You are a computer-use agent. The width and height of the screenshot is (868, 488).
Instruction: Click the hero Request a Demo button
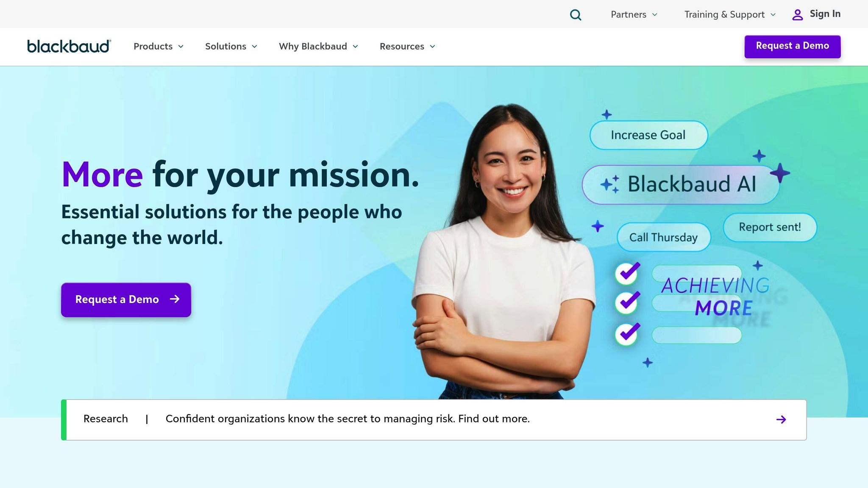126,300
